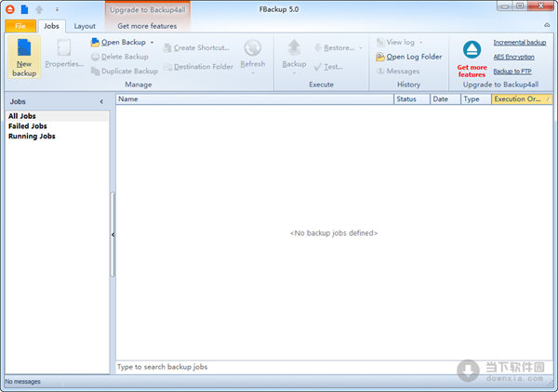Sort by the Date column header

(445, 99)
